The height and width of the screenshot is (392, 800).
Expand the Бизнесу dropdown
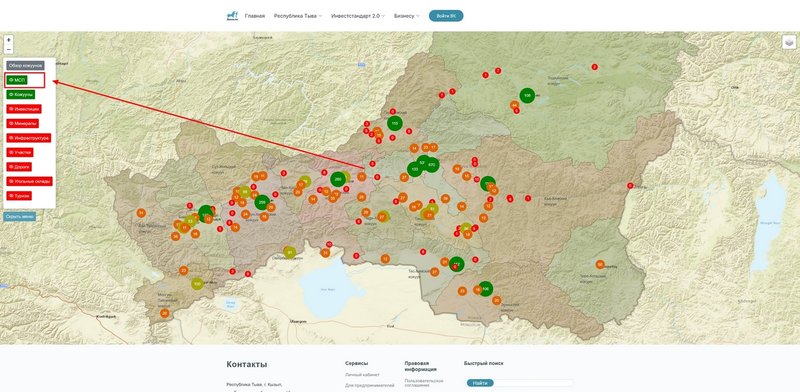pyautogui.click(x=407, y=16)
